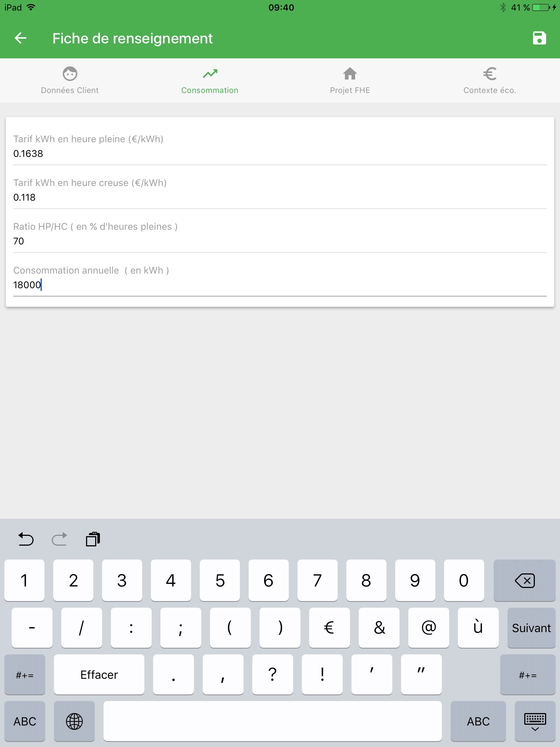Tap the Suivant key

[x=532, y=628]
